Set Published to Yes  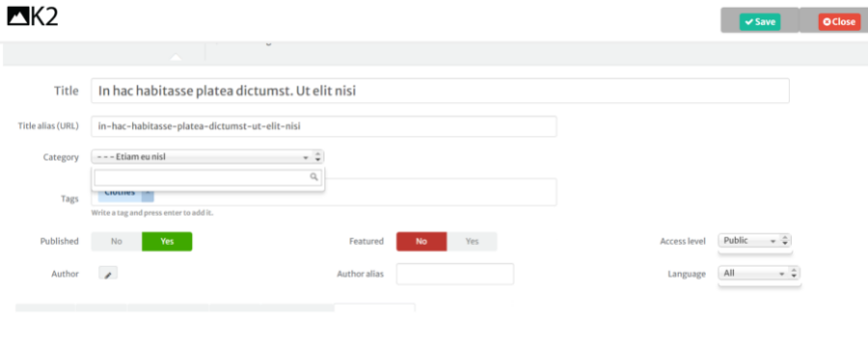tap(167, 241)
